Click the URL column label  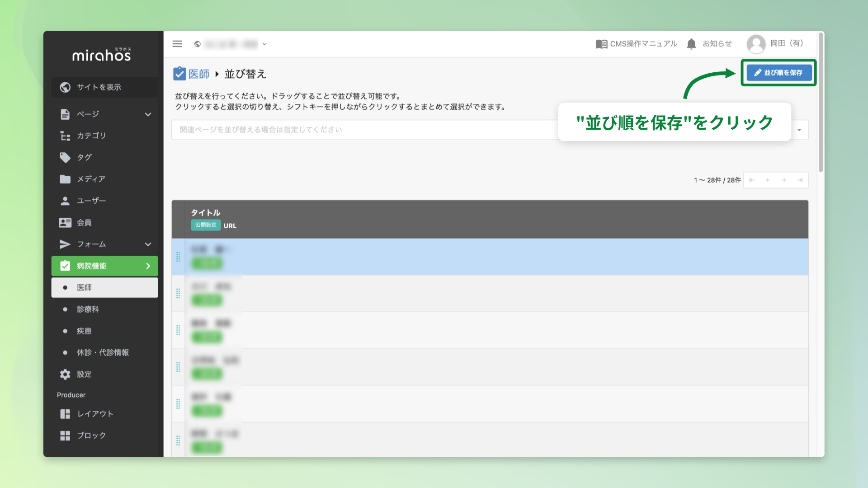[x=230, y=226]
